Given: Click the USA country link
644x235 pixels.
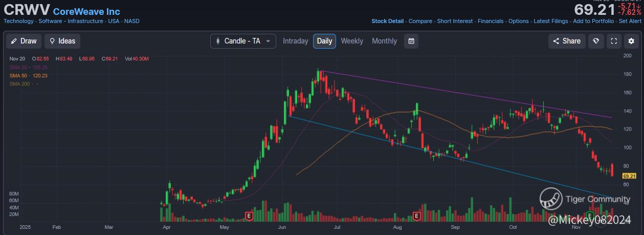Looking at the screenshot, I should tap(114, 22).
